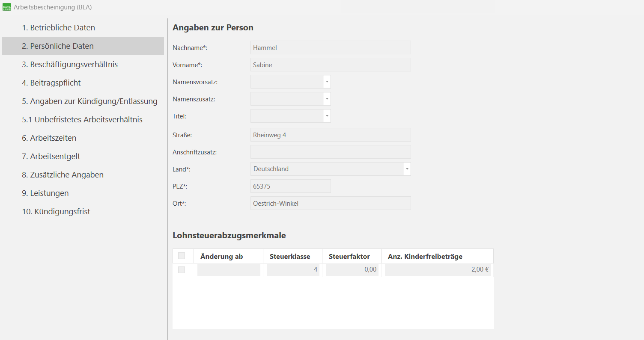The height and width of the screenshot is (340, 644).
Task: Select 5.1 Unbefristetes Arbeitsverhältnis
Action: click(x=83, y=119)
